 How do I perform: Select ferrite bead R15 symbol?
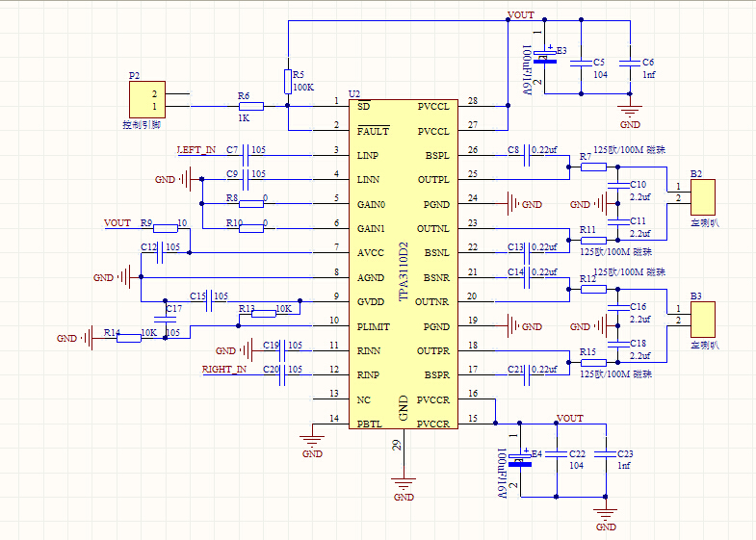point(593,362)
